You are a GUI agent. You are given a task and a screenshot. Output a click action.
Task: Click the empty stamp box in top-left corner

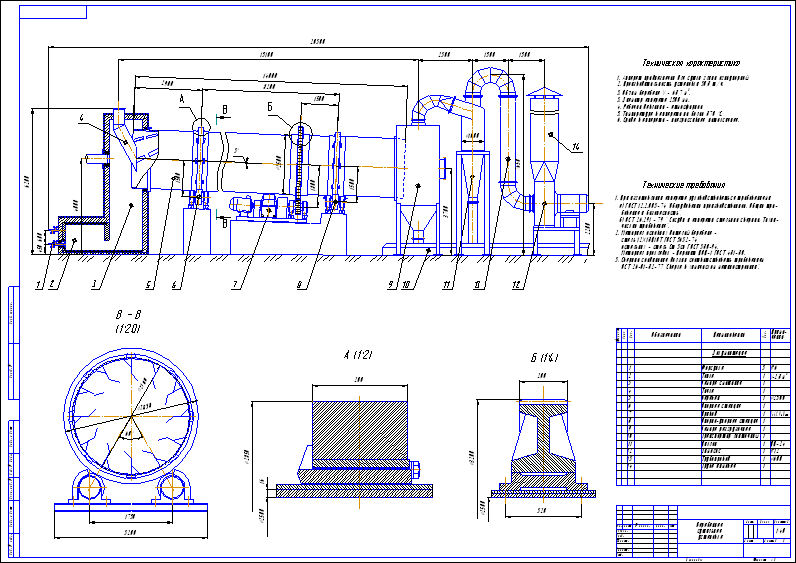coord(53,12)
